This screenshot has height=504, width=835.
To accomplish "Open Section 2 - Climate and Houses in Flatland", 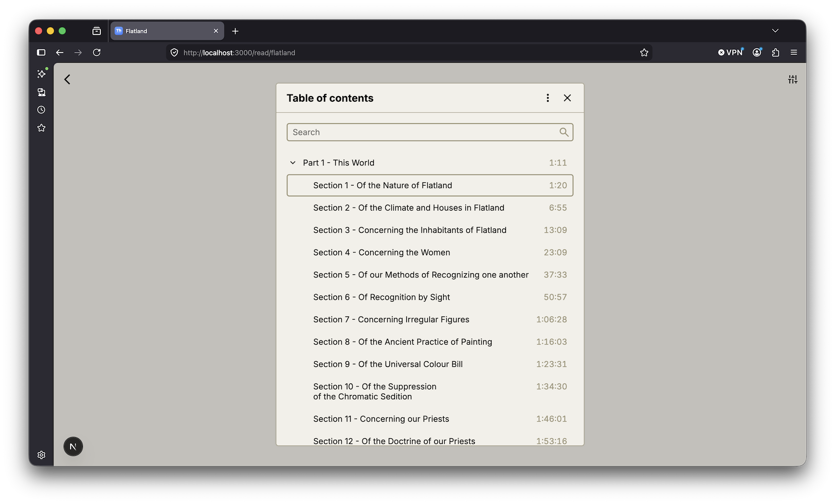I will pos(430,208).
